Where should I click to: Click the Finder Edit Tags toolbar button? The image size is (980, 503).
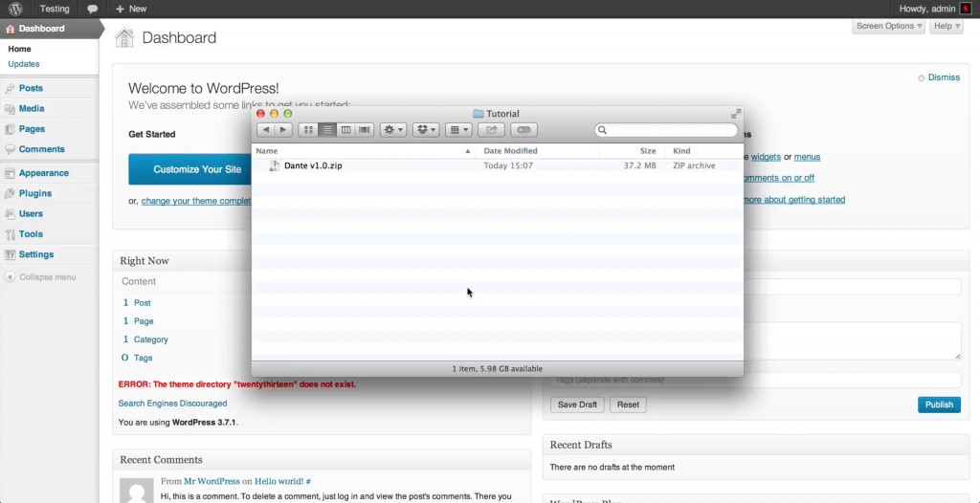click(x=523, y=130)
